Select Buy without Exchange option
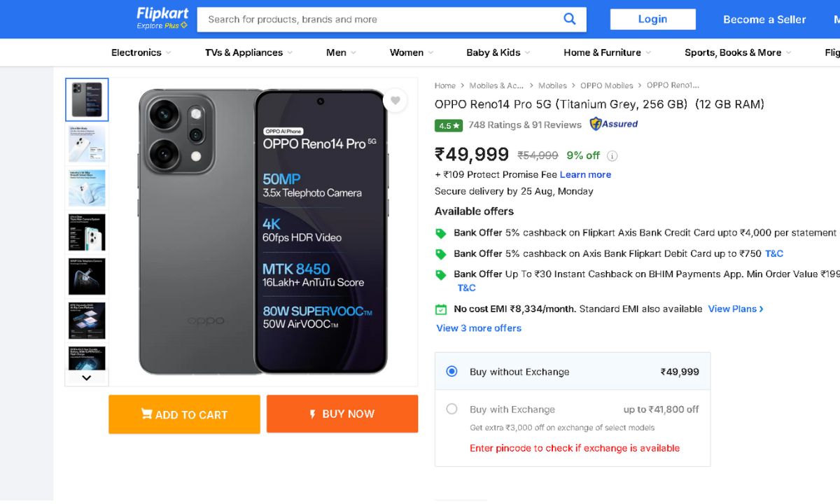Viewport: 840px width, 504px height. (452, 372)
